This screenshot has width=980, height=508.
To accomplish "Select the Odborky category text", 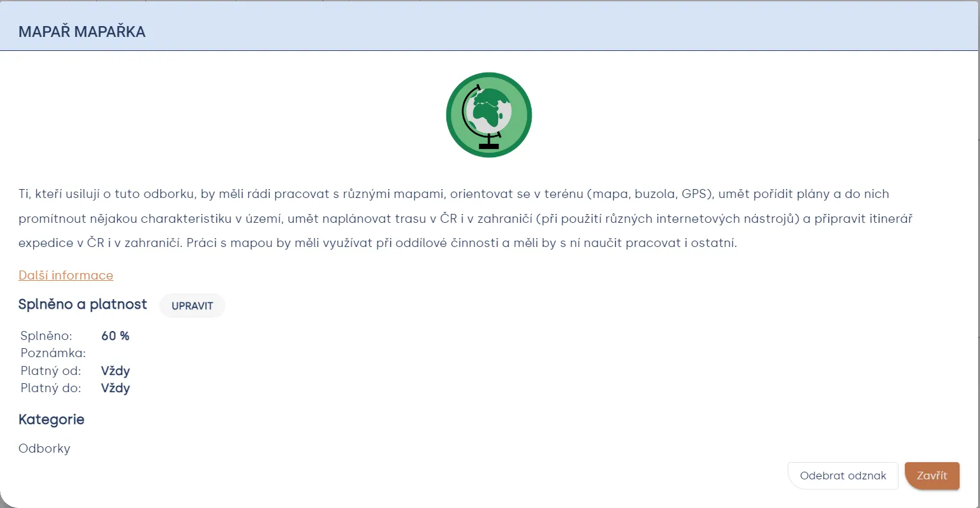I will 45,448.
